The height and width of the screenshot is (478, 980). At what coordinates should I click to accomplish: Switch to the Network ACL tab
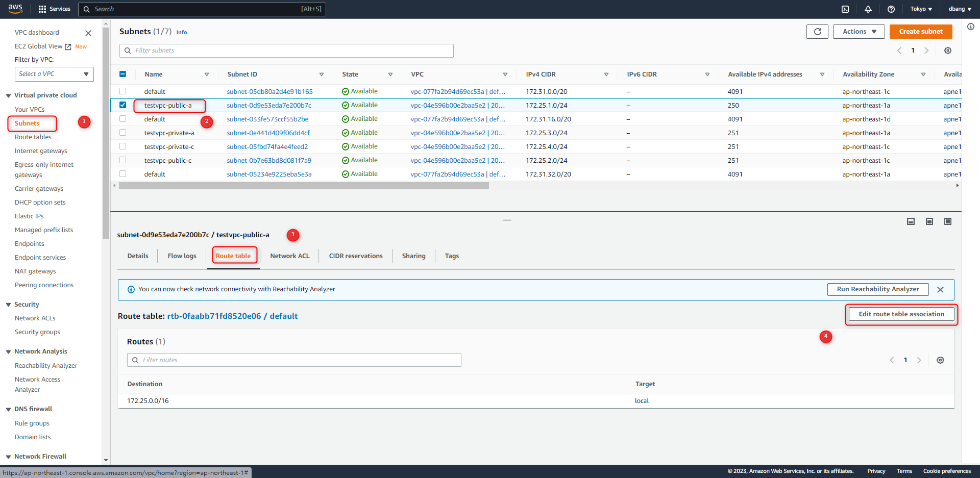(290, 256)
